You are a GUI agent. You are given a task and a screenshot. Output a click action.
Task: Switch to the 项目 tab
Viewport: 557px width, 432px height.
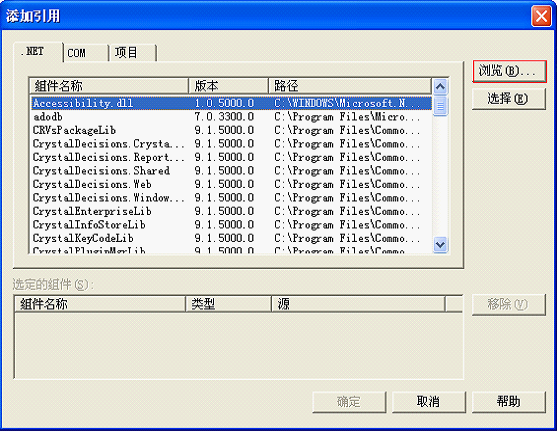click(x=133, y=53)
